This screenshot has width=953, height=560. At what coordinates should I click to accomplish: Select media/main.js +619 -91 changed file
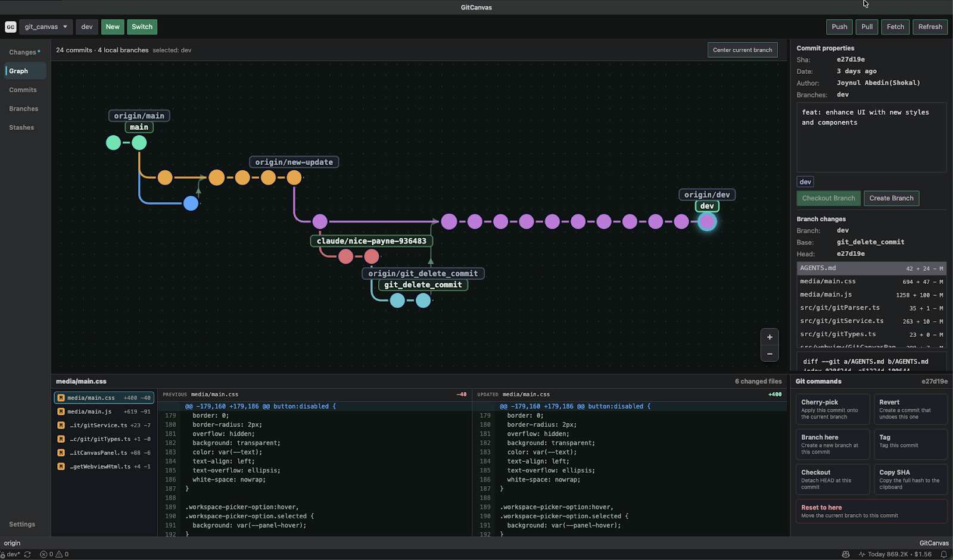point(104,411)
